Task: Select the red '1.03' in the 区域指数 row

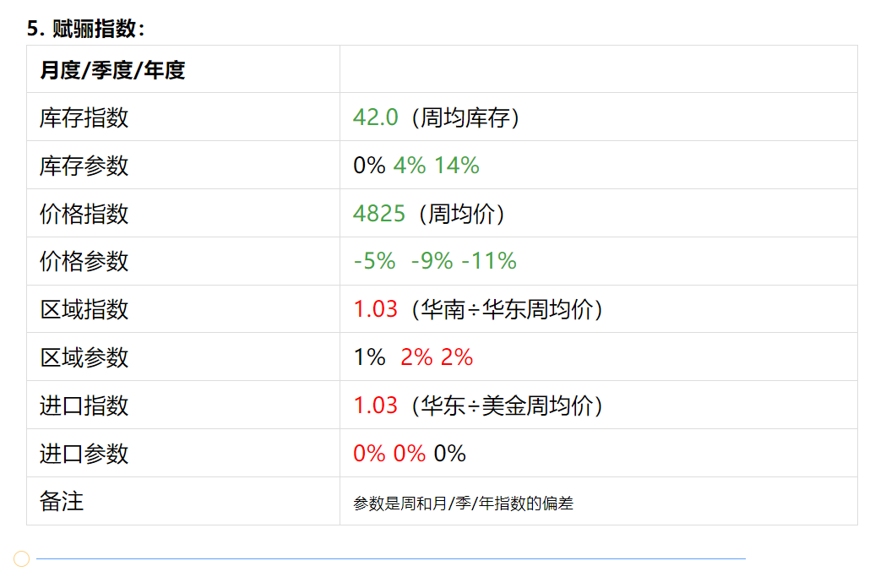Action: point(376,309)
